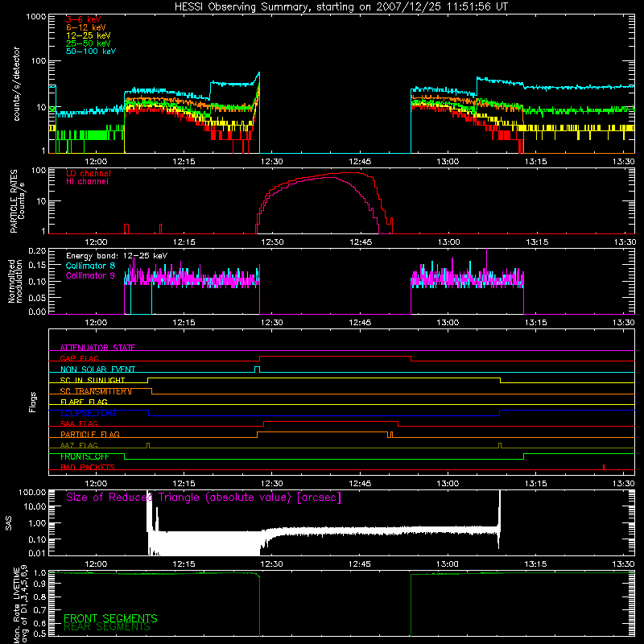This screenshot has height=644, width=644.
Task: Click the 13:15 time label under flags plot
Action: coord(536,484)
